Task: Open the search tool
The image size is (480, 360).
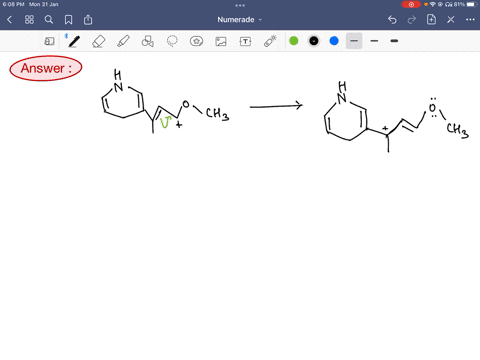Action: coord(49,20)
